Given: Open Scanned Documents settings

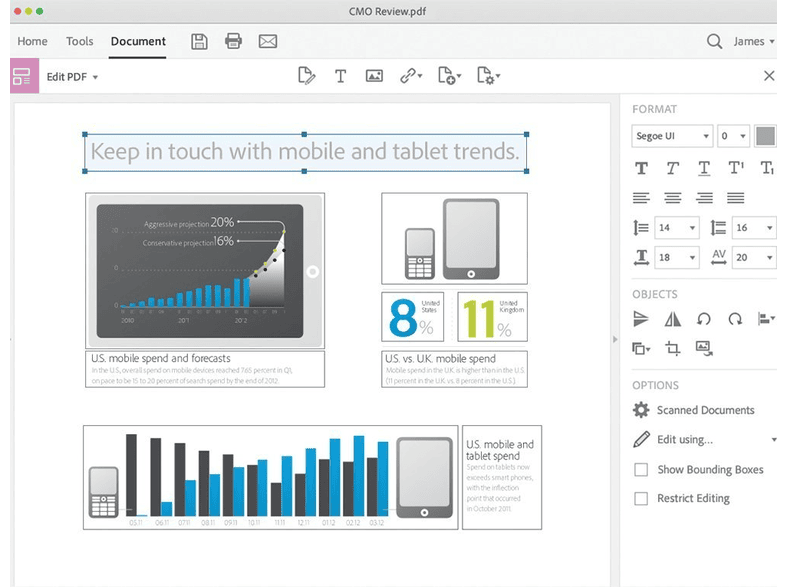Looking at the screenshot, I should (705, 410).
